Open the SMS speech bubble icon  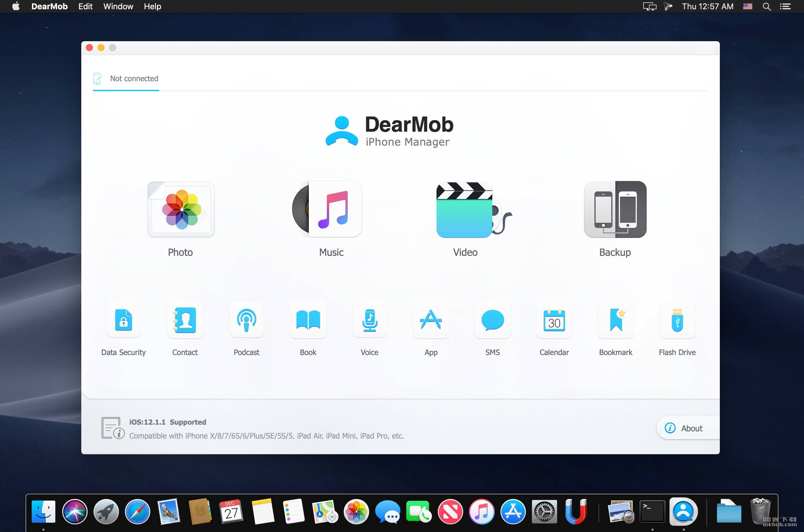pos(493,320)
